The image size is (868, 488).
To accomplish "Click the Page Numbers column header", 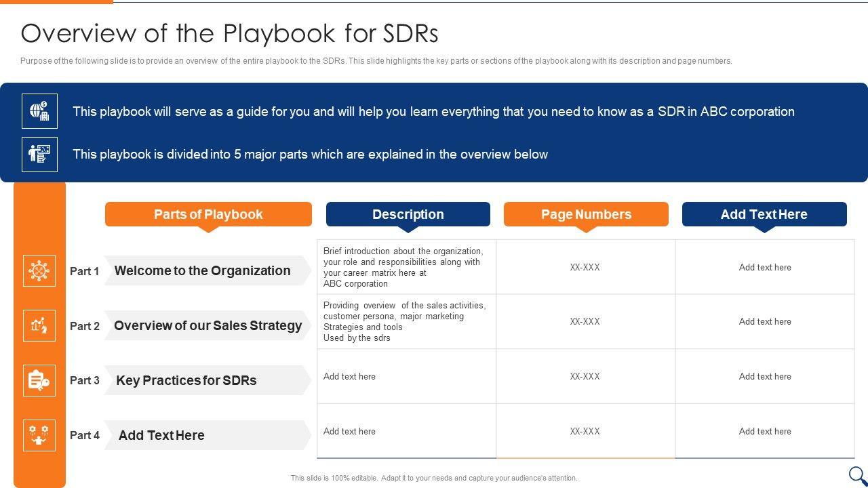I will pos(586,214).
